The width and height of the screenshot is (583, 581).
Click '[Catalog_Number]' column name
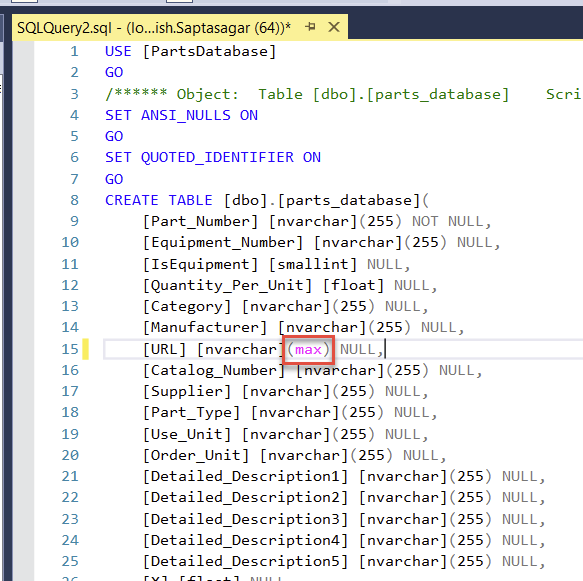click(214, 371)
